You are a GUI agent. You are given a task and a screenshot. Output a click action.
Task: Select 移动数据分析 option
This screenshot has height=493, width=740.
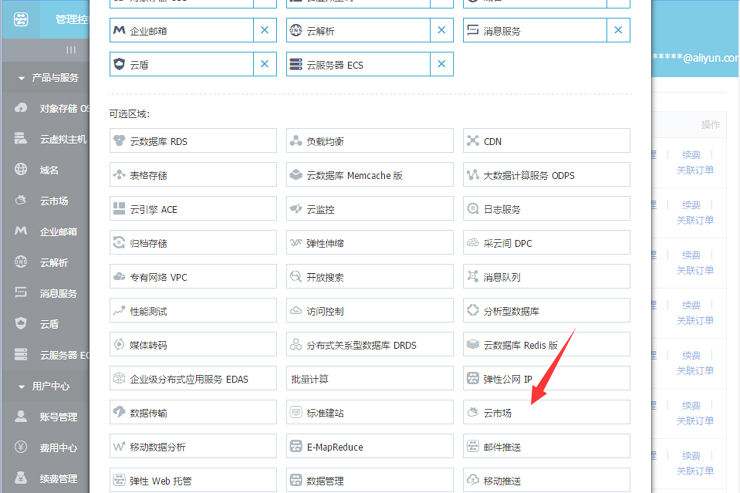[x=193, y=447]
